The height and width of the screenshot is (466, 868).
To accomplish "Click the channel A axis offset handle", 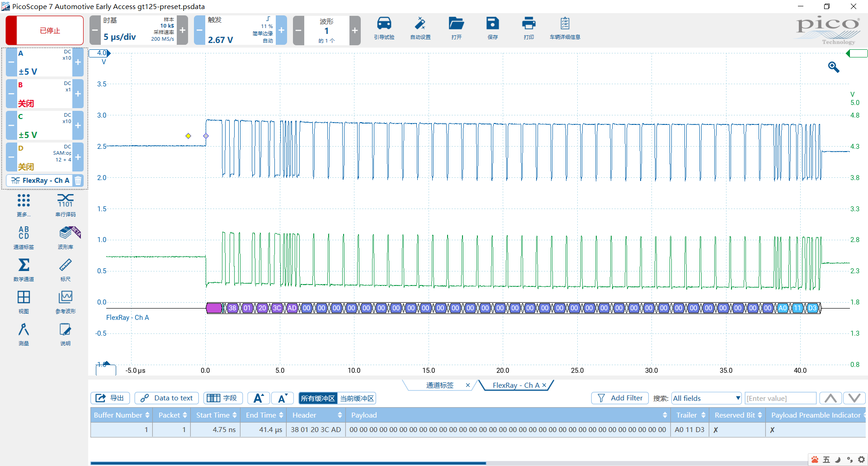I will pyautogui.click(x=100, y=53).
